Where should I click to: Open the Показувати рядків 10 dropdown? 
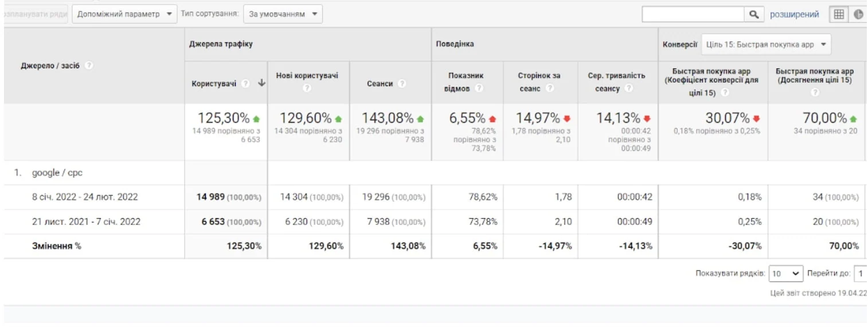786,274
